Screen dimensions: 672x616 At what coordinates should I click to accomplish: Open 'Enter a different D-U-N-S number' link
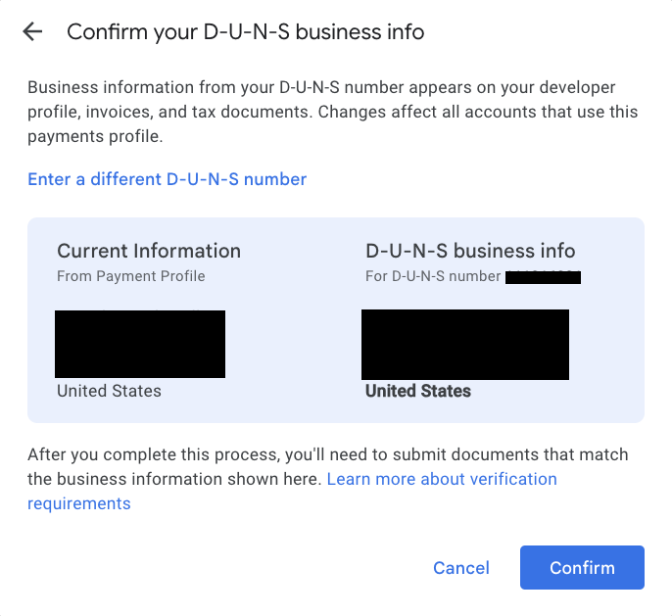pyautogui.click(x=168, y=179)
